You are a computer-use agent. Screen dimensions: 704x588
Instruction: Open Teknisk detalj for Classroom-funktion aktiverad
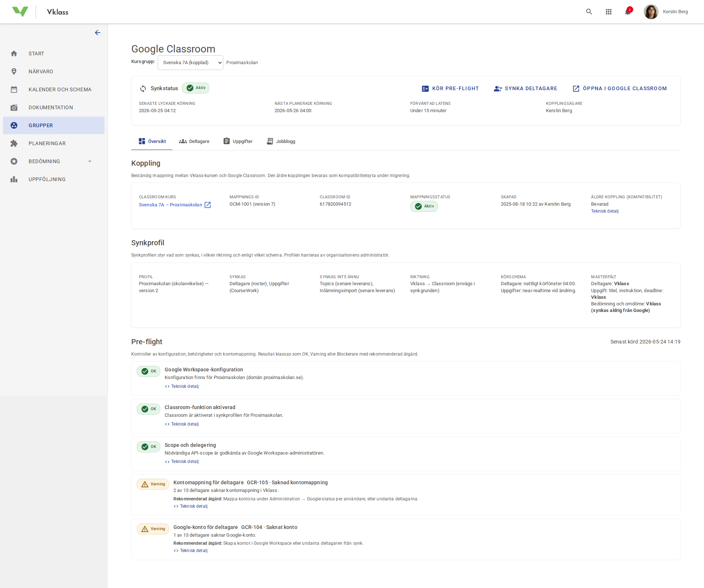(182, 424)
